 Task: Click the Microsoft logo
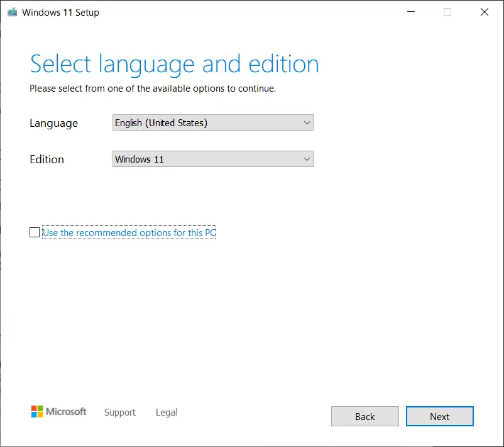58,411
